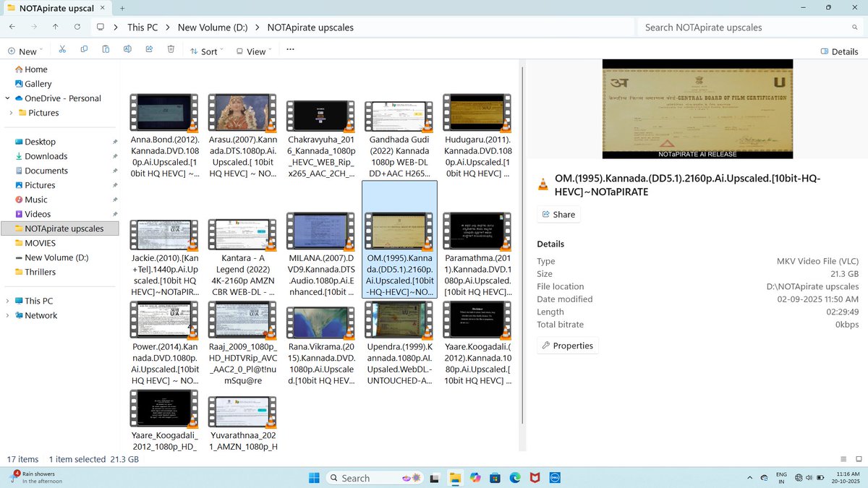Viewport: 868px width, 488px height.
Task: Open McAfee from the taskbar
Action: pyautogui.click(x=535, y=478)
